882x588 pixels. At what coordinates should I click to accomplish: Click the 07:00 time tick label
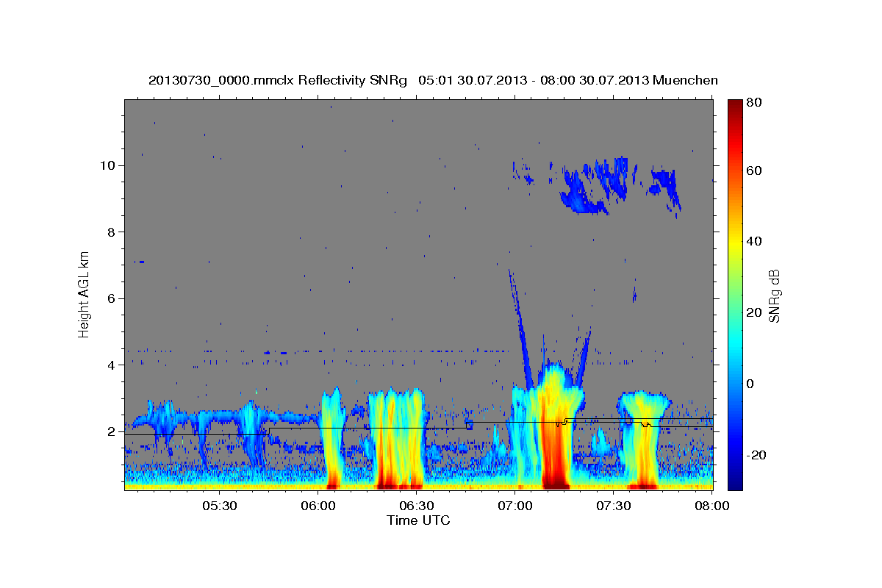pos(515,506)
